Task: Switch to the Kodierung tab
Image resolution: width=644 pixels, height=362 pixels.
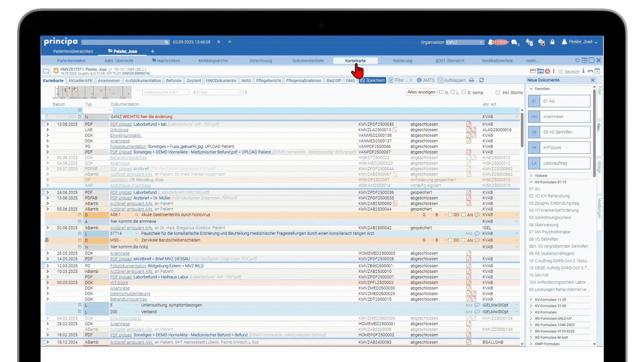Action: pyautogui.click(x=402, y=61)
